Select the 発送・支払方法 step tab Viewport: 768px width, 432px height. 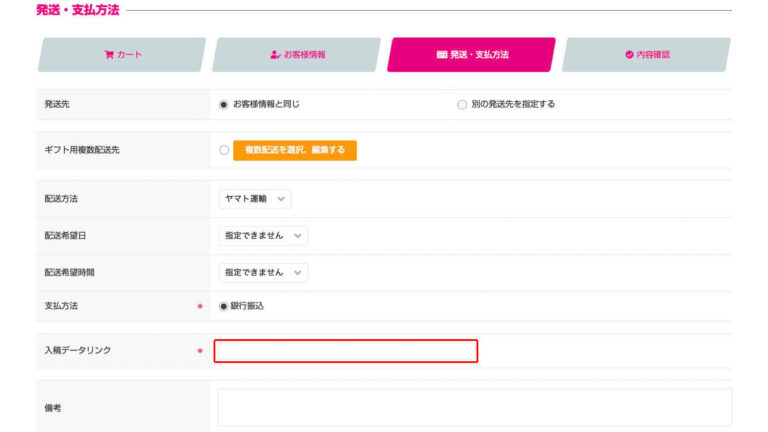[471, 55]
